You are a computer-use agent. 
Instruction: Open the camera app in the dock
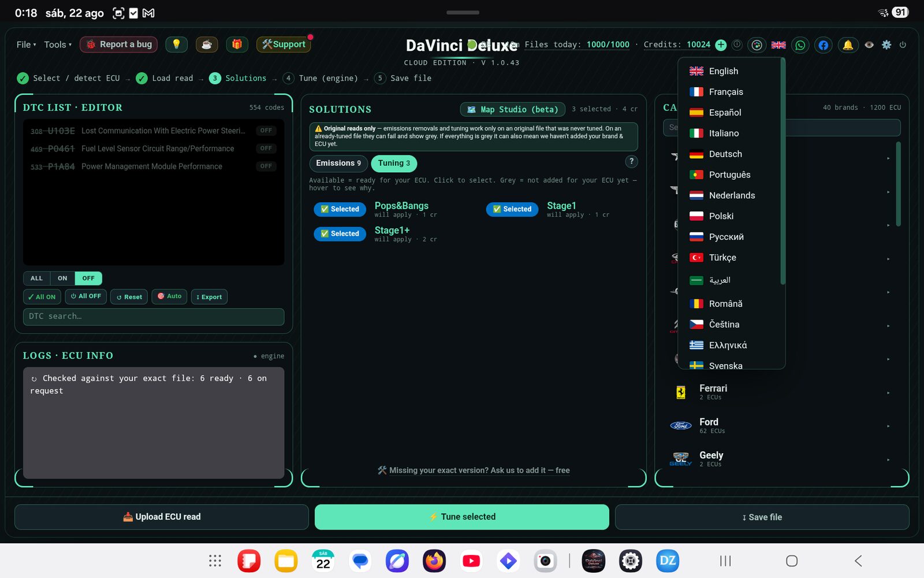(545, 561)
